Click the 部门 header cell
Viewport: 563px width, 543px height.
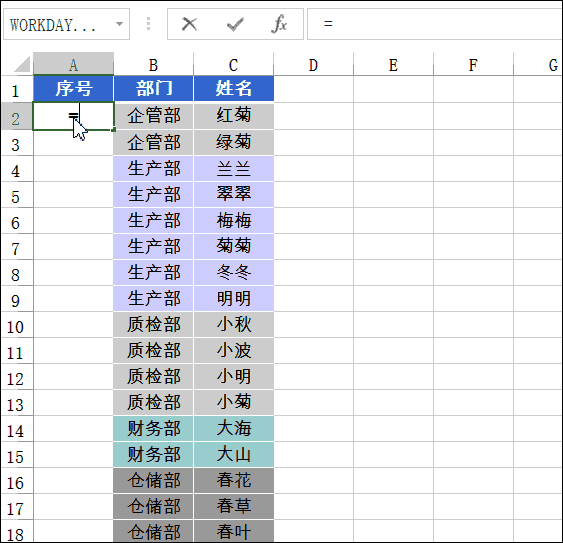(154, 88)
